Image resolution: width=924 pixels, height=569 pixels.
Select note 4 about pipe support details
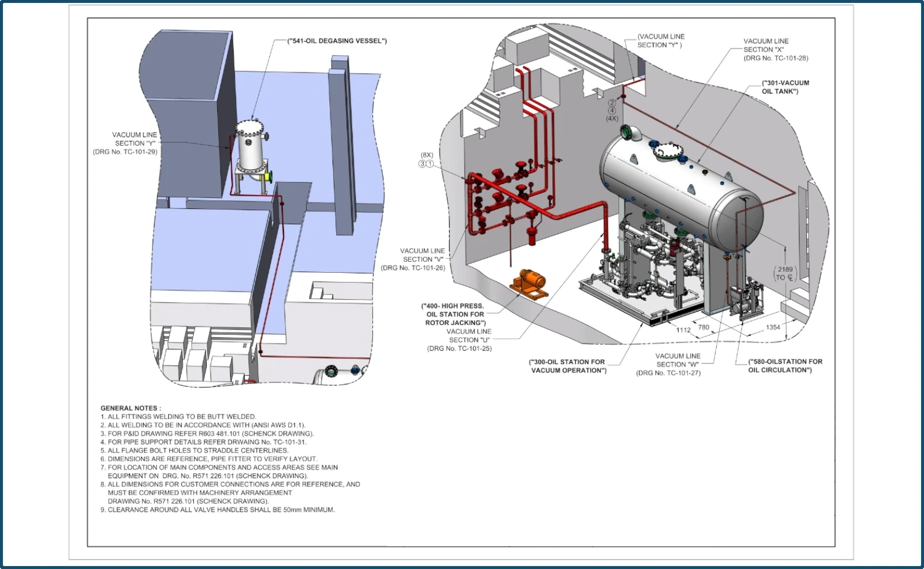[203, 442]
